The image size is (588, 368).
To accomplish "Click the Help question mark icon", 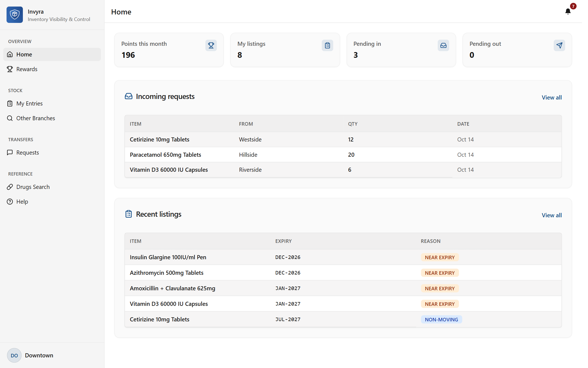I will click(10, 201).
